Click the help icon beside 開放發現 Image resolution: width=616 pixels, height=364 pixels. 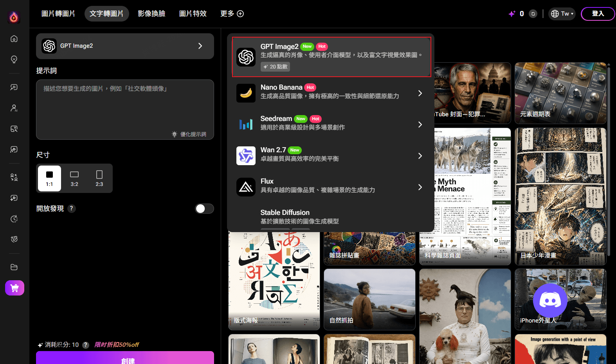[x=71, y=209]
